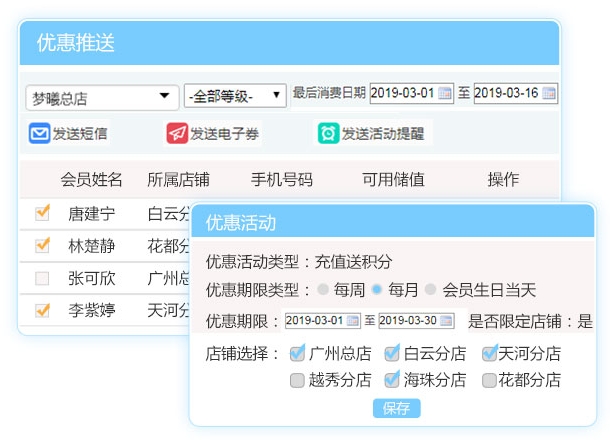Click the send SMS envelope icon
Viewport: 616px width, 448px height.
(x=39, y=133)
